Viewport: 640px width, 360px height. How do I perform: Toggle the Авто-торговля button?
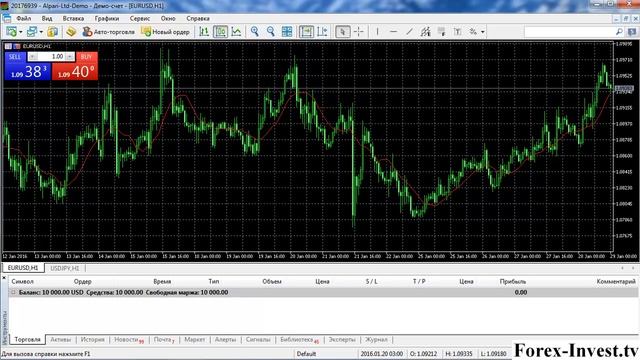(108, 31)
